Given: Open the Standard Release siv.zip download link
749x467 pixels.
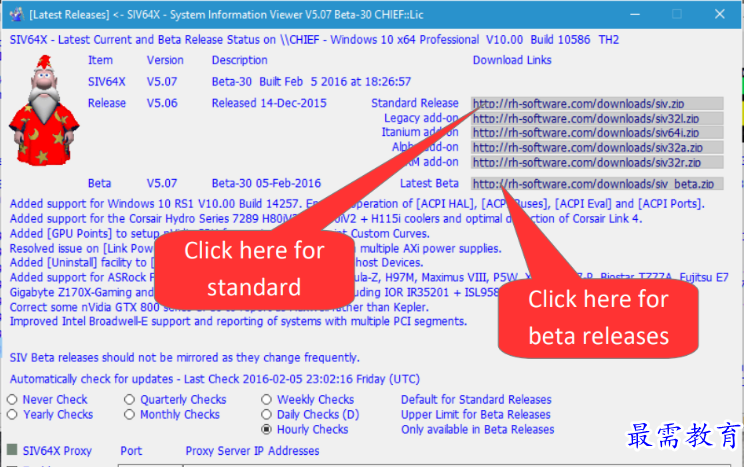Looking at the screenshot, I should (597, 104).
